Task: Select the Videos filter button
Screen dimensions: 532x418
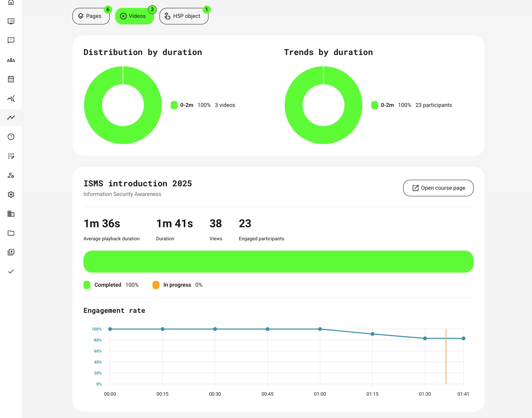Action: coord(135,16)
